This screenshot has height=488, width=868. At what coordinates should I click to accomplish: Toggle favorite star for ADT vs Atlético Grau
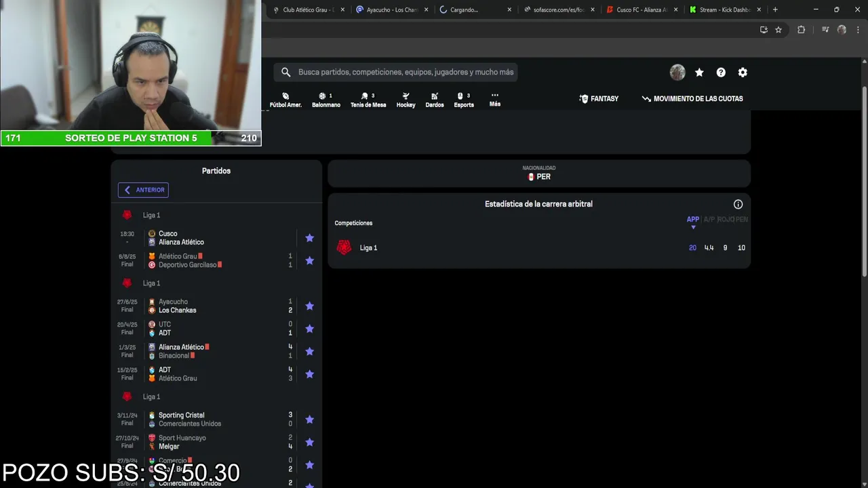click(309, 374)
